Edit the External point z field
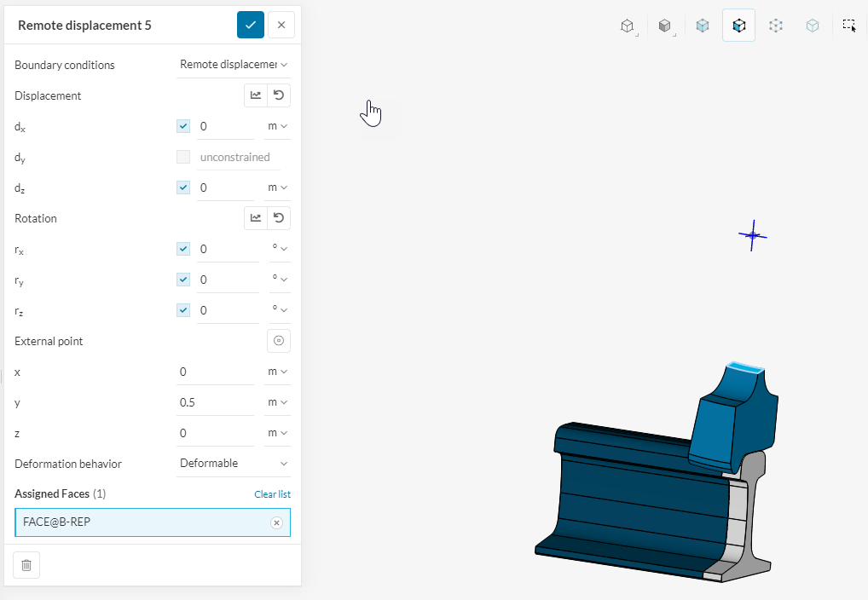 (x=216, y=433)
